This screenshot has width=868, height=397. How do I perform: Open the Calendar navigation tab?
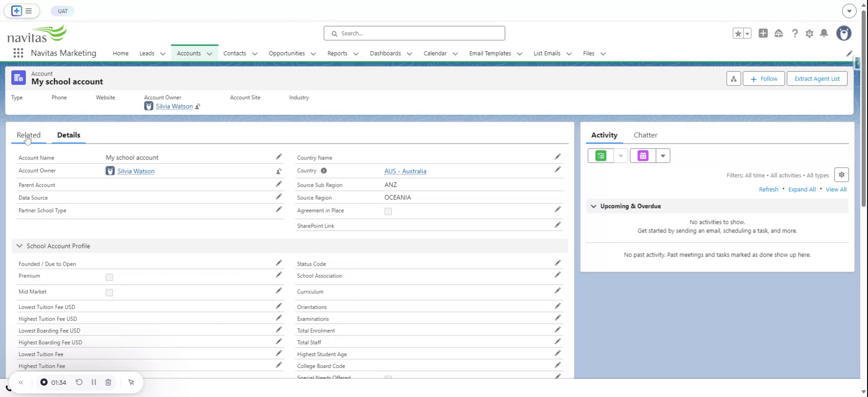(435, 53)
